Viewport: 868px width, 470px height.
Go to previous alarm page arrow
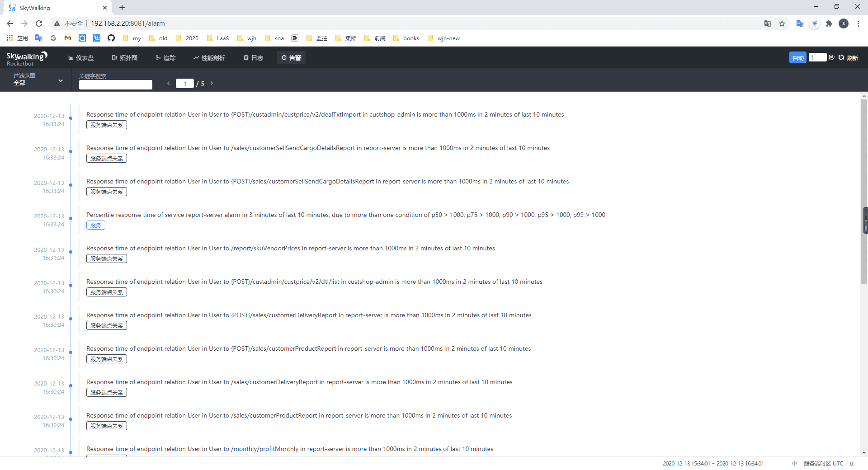(168, 83)
